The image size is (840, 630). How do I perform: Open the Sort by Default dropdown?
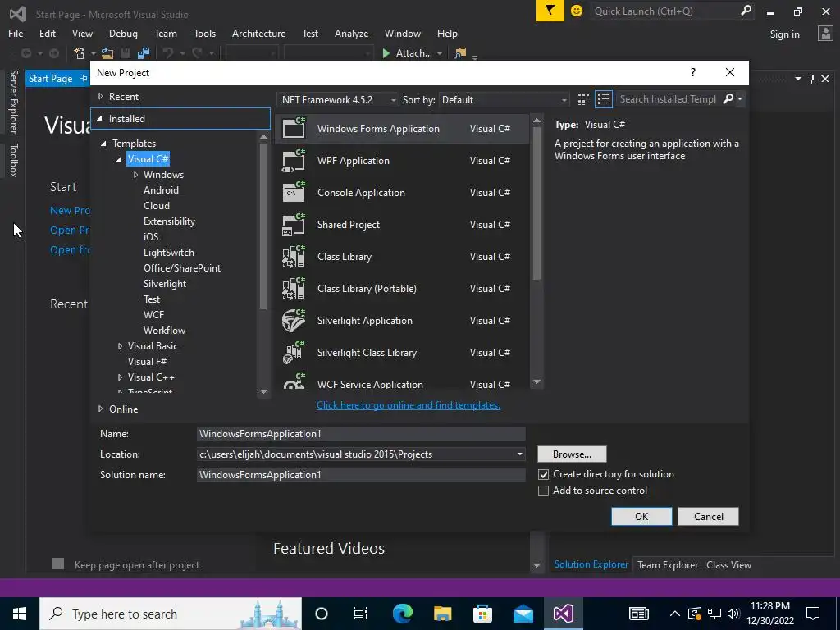coord(504,99)
